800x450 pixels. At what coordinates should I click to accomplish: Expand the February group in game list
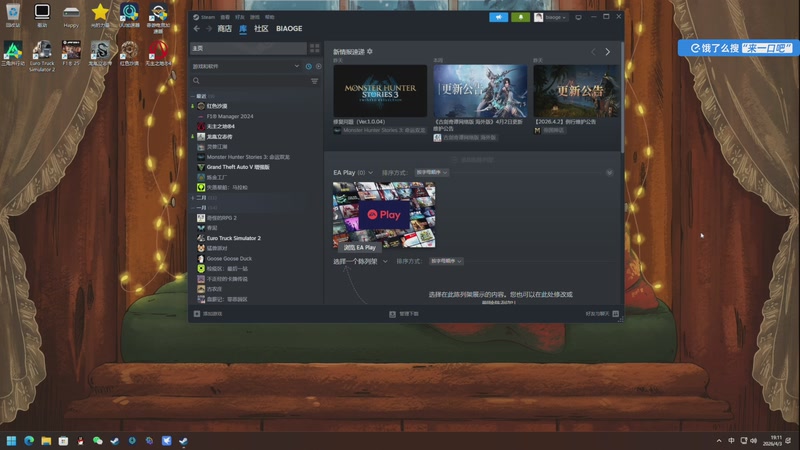pos(193,198)
